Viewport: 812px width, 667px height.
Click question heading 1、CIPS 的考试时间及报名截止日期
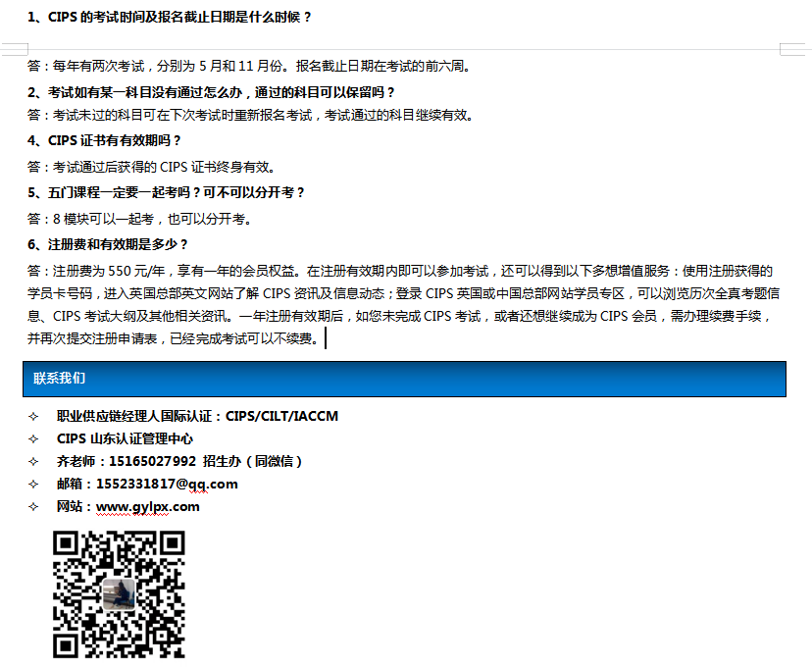tap(170, 17)
